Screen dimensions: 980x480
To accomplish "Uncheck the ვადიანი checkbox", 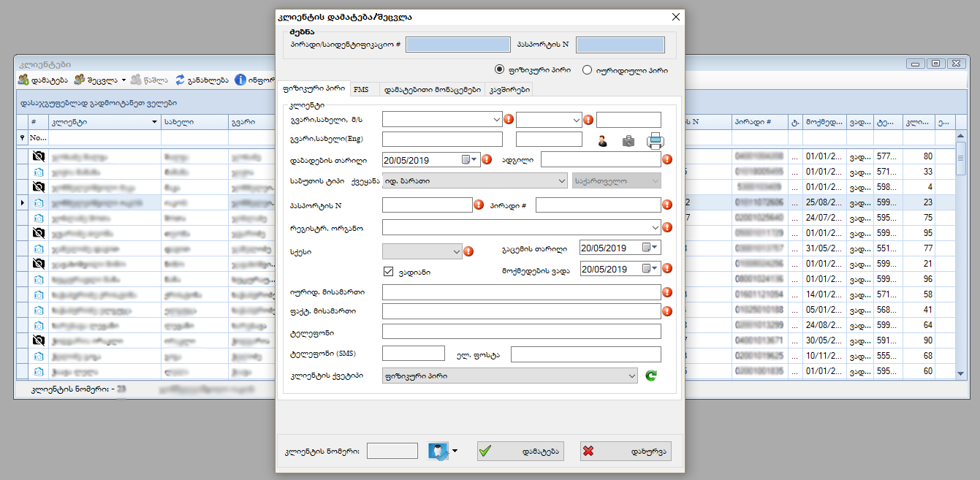I will tap(389, 272).
